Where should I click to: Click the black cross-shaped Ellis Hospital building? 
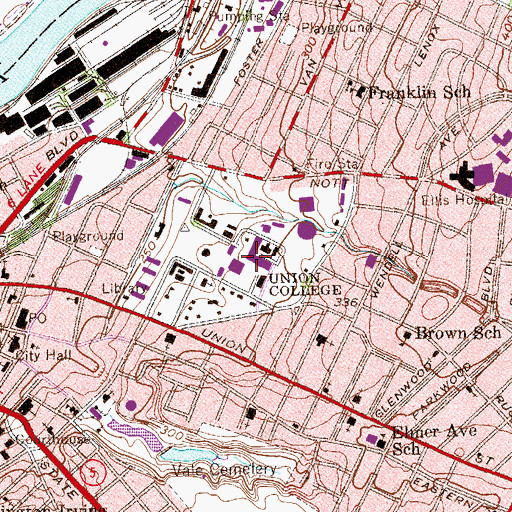[x=463, y=175]
